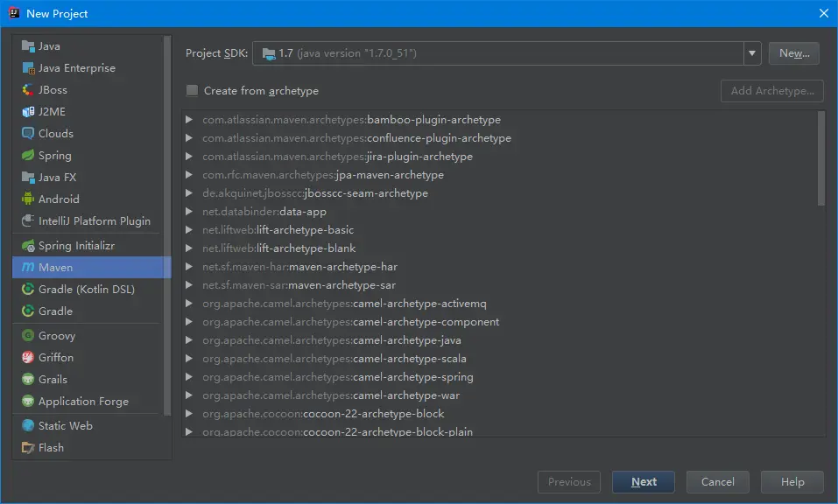Click the New... SDK button
Viewport: 838px width, 504px height.
pyautogui.click(x=794, y=53)
